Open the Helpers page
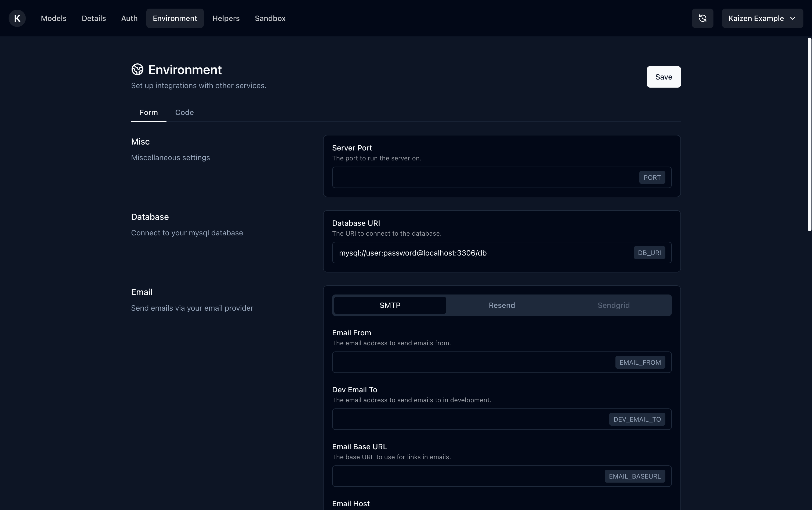Viewport: 812px width, 510px height. 226,18
